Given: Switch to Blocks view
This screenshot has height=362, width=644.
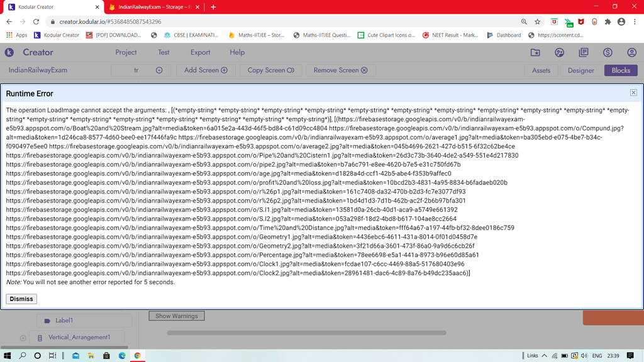Looking at the screenshot, I should tap(621, 70).
